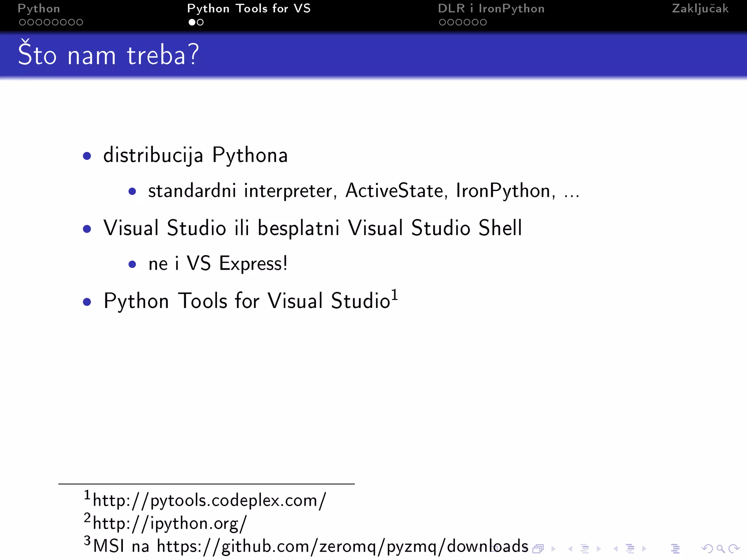
Task: Open the pytools.codeplex.com footnote link
Action: pos(209,501)
